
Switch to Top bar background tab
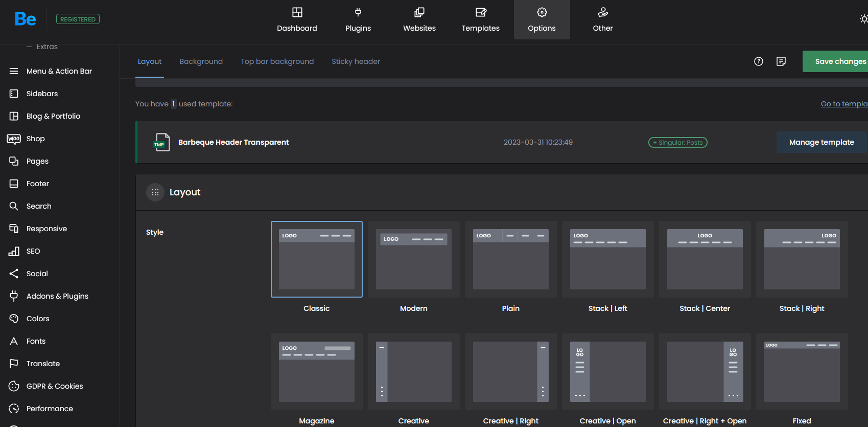tap(277, 61)
